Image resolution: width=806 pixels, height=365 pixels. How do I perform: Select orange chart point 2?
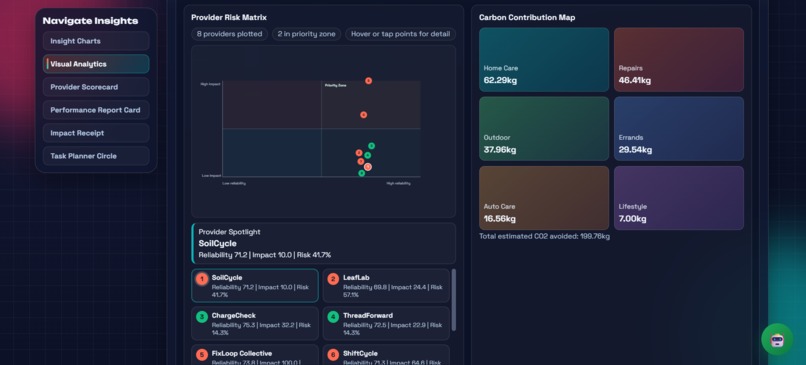pyautogui.click(x=359, y=153)
